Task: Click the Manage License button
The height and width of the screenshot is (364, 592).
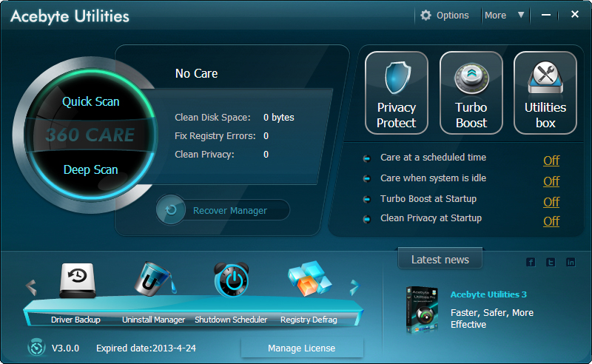Action: coord(302,348)
